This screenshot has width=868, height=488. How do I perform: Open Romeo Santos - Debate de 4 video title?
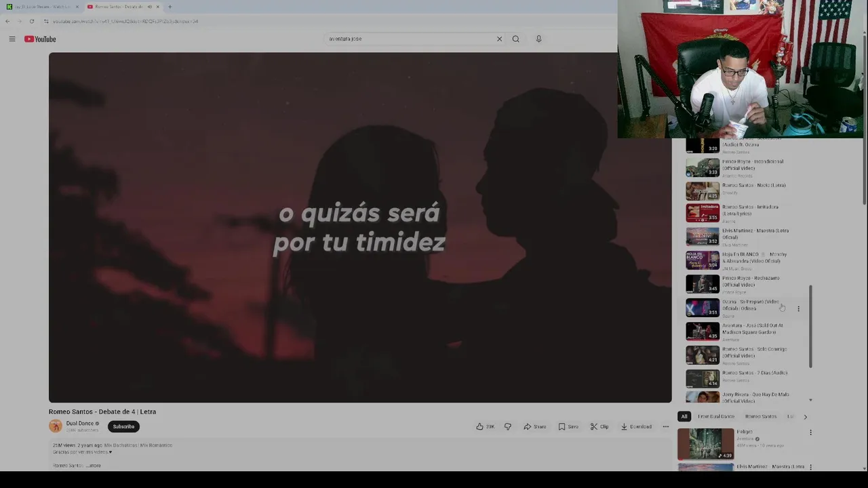(x=102, y=411)
